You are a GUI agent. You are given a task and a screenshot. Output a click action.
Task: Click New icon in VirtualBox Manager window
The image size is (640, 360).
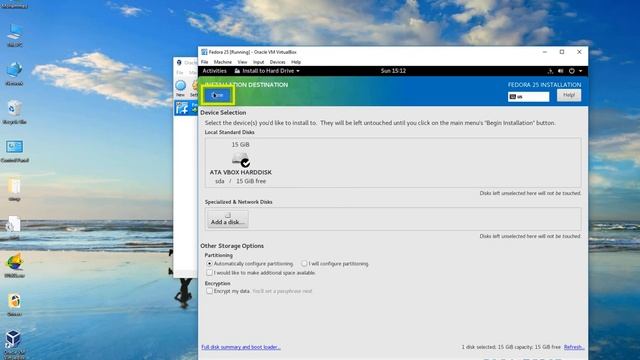[x=180, y=88]
